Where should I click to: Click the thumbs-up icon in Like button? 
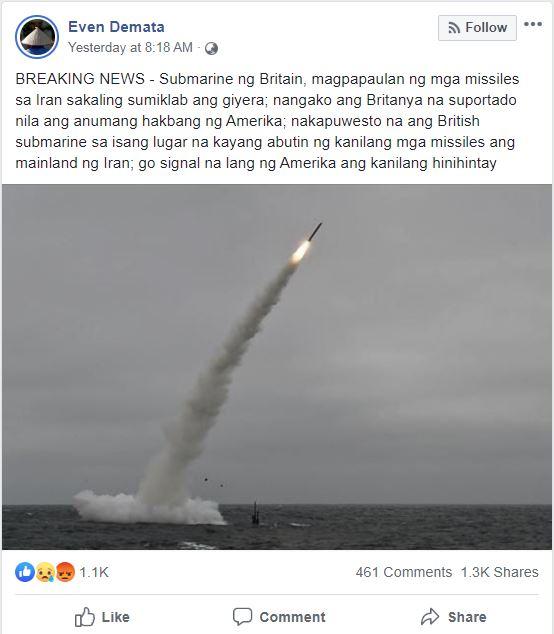pos(85,617)
